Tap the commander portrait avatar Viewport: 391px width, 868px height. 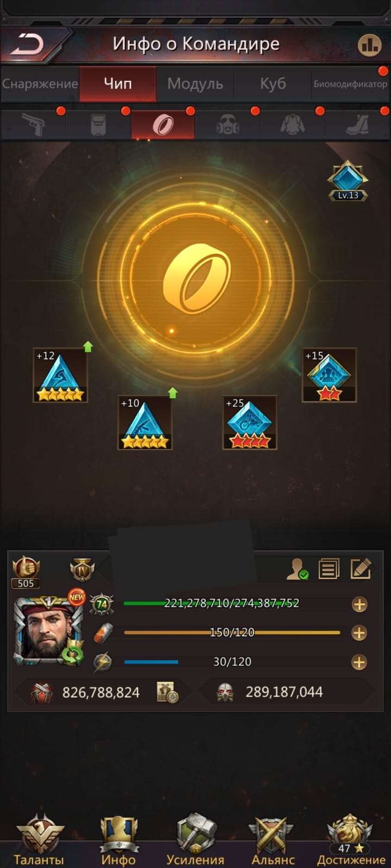[x=49, y=631]
